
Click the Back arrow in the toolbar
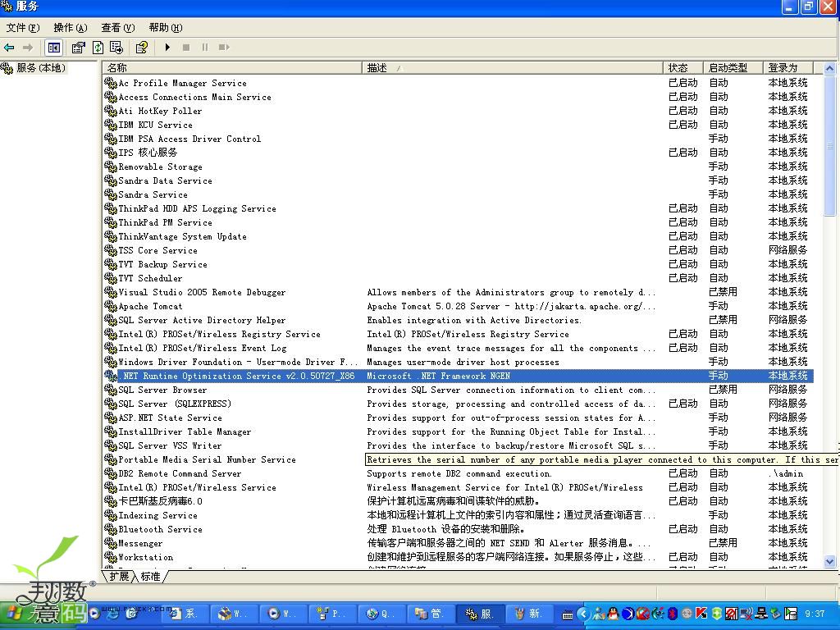coord(9,48)
